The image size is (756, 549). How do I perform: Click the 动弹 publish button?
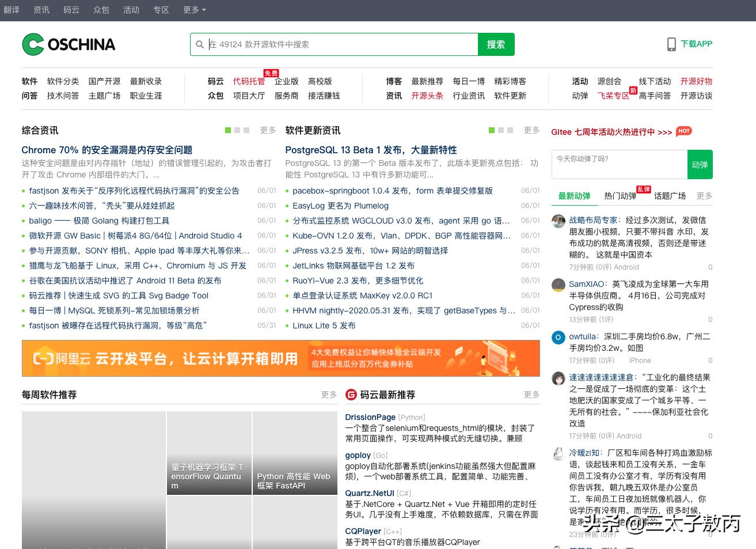(700, 164)
